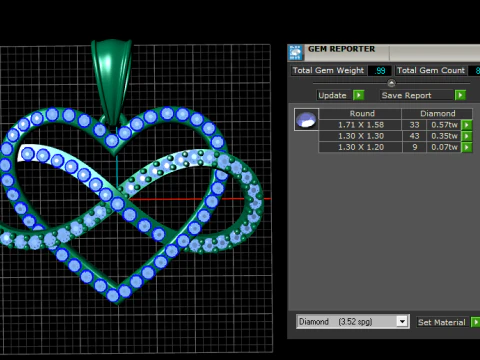Click the Update button

pyautogui.click(x=334, y=95)
